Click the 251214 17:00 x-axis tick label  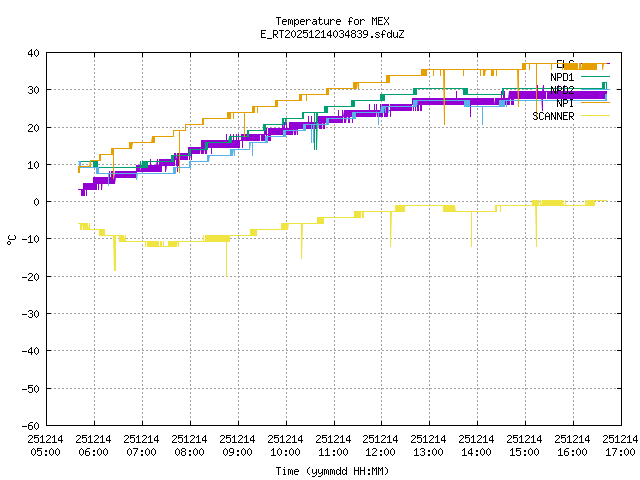620,444
